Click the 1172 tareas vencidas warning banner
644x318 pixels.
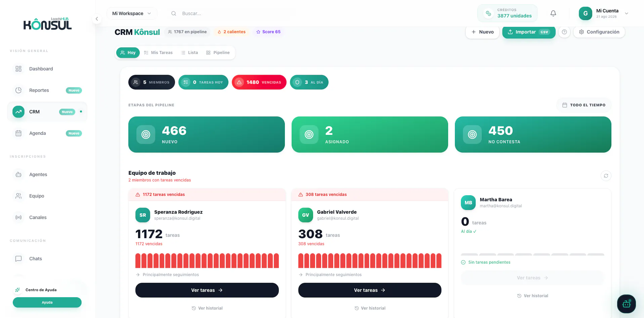(x=207, y=195)
